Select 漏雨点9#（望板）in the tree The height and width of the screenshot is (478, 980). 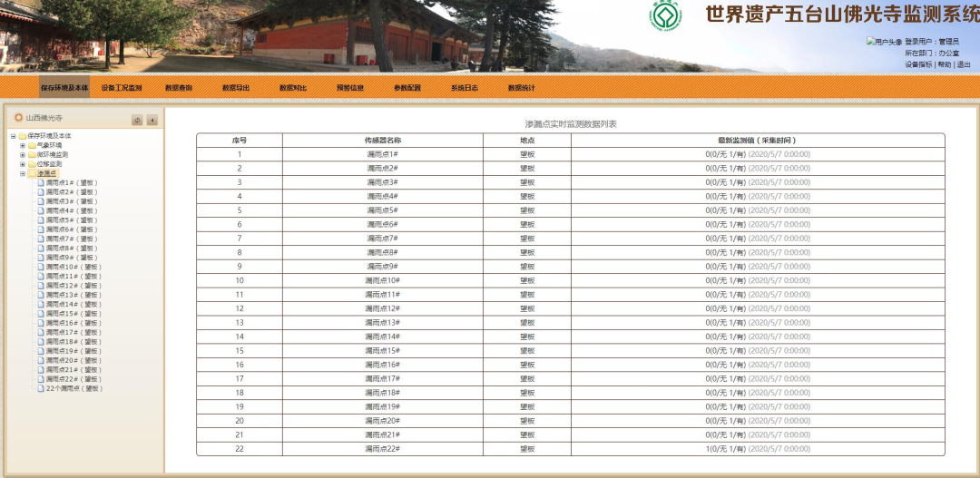click(72, 258)
